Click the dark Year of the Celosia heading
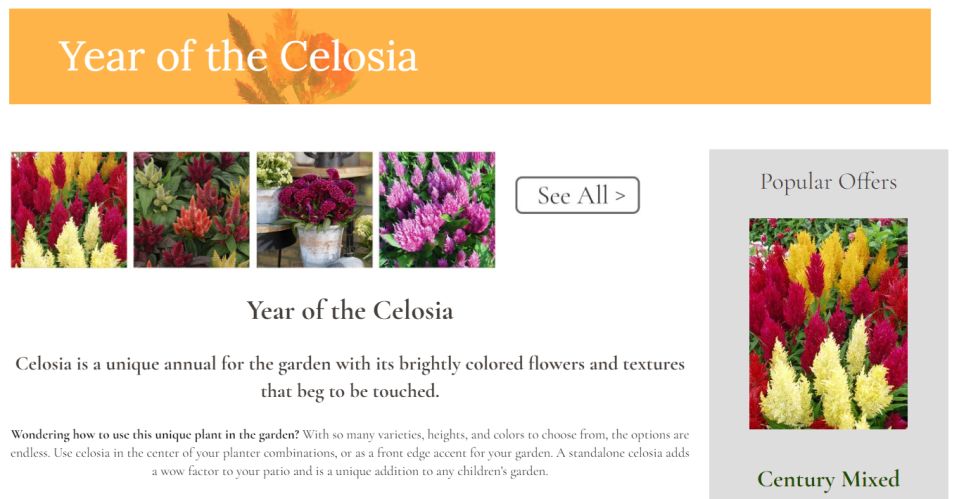This screenshot has height=499, width=960. (349, 310)
